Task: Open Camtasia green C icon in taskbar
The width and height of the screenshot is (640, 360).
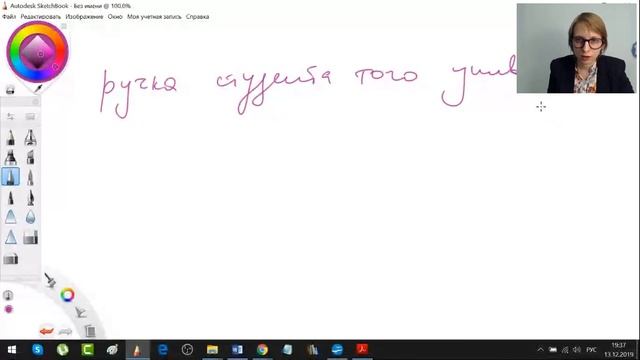Action: [x=87, y=350]
